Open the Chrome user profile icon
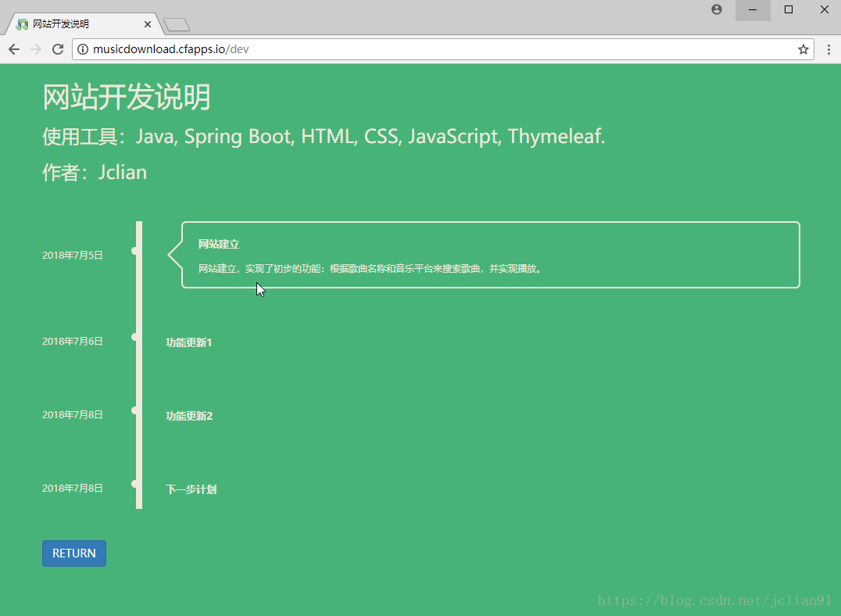841x616 pixels. pos(717,9)
